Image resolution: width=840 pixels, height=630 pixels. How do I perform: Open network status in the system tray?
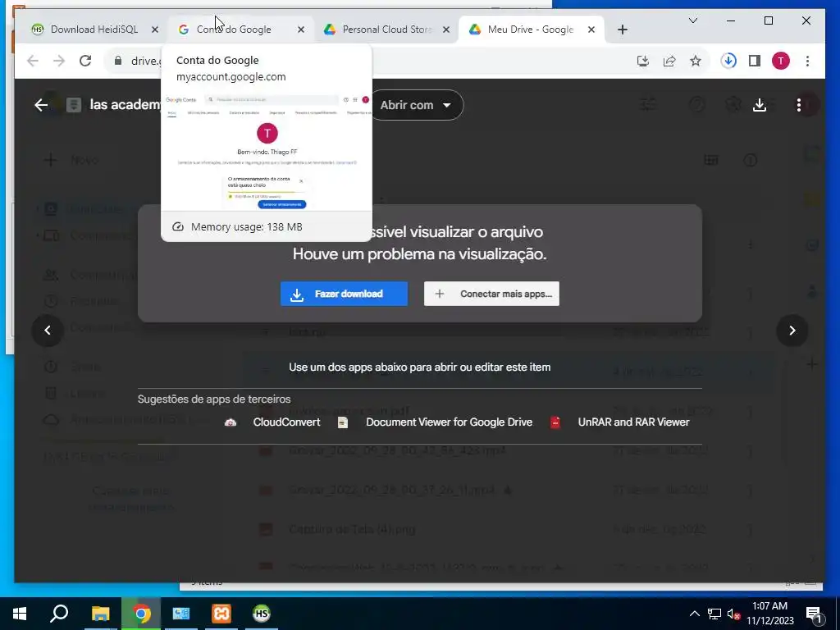pos(714,614)
